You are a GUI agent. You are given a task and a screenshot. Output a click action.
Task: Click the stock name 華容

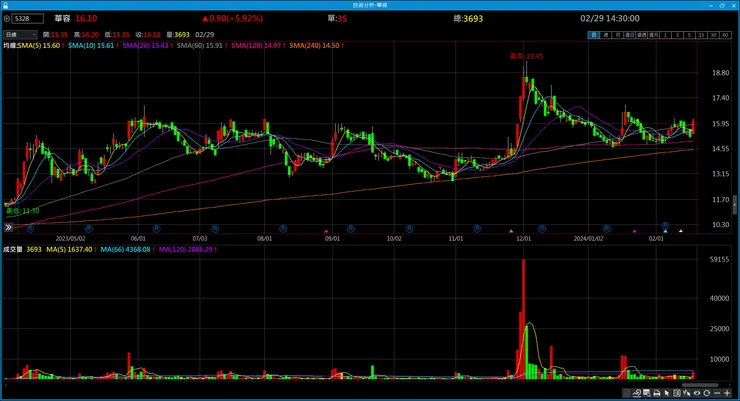pyautogui.click(x=62, y=18)
